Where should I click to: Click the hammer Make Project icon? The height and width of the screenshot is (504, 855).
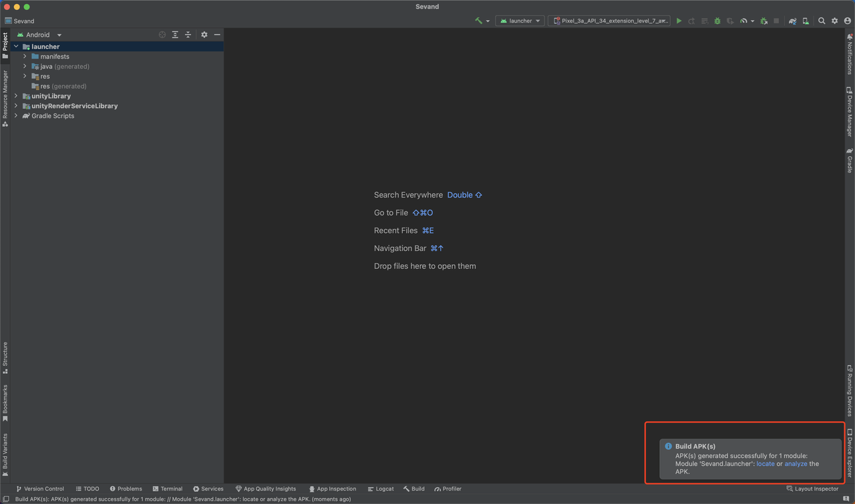[x=479, y=21]
